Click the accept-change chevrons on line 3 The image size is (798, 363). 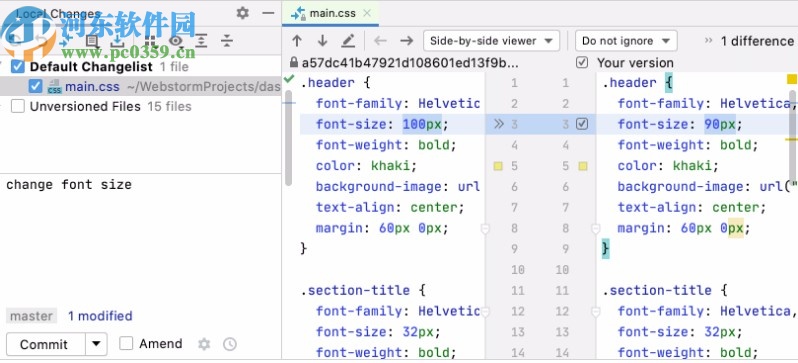coord(499,124)
